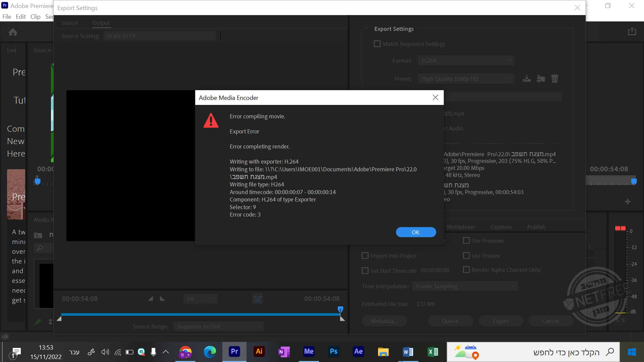This screenshot has width=644, height=362.
Task: Click the aspect ratio correction icon
Action: 257,299
